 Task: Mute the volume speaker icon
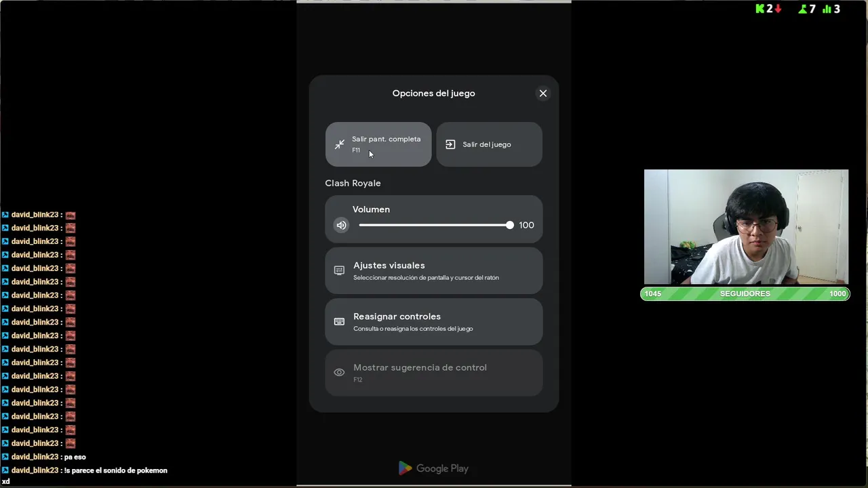[341, 225]
